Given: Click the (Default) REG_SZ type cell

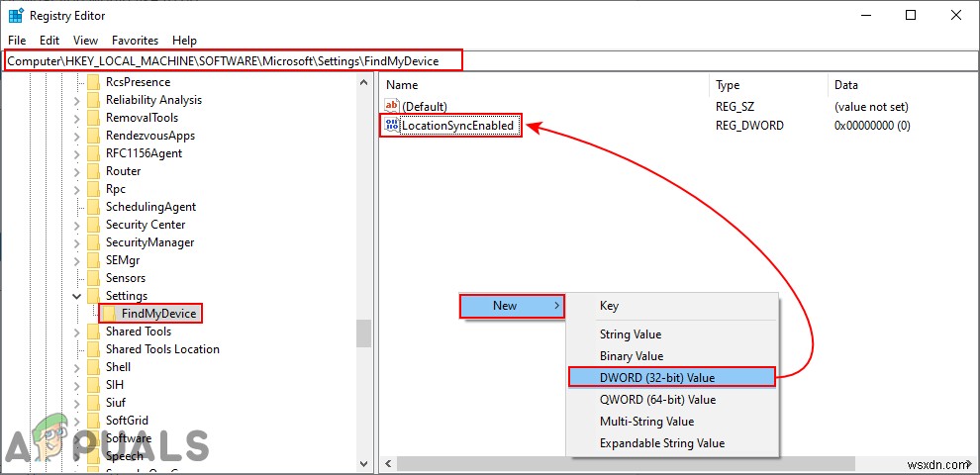Looking at the screenshot, I should coord(735,107).
